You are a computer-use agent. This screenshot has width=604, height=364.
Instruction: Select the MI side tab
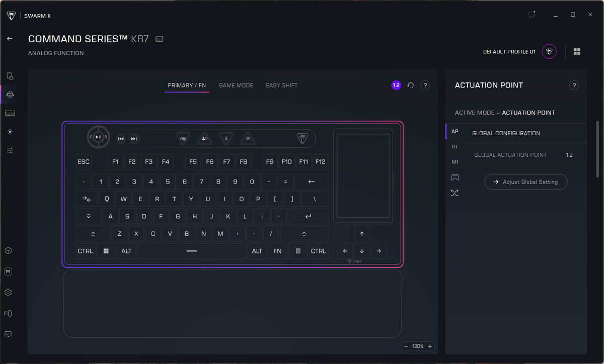point(455,162)
